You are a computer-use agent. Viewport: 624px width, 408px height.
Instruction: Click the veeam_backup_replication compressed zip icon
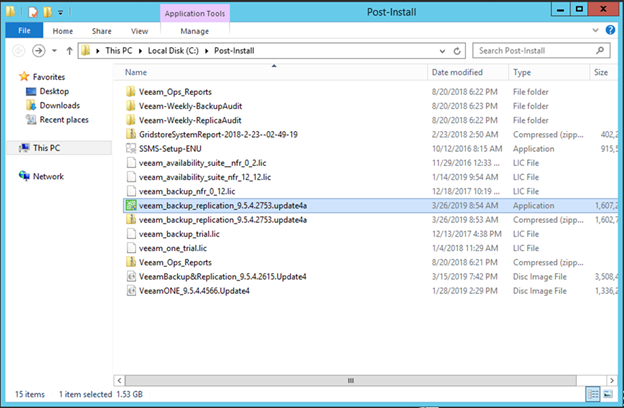click(x=131, y=220)
